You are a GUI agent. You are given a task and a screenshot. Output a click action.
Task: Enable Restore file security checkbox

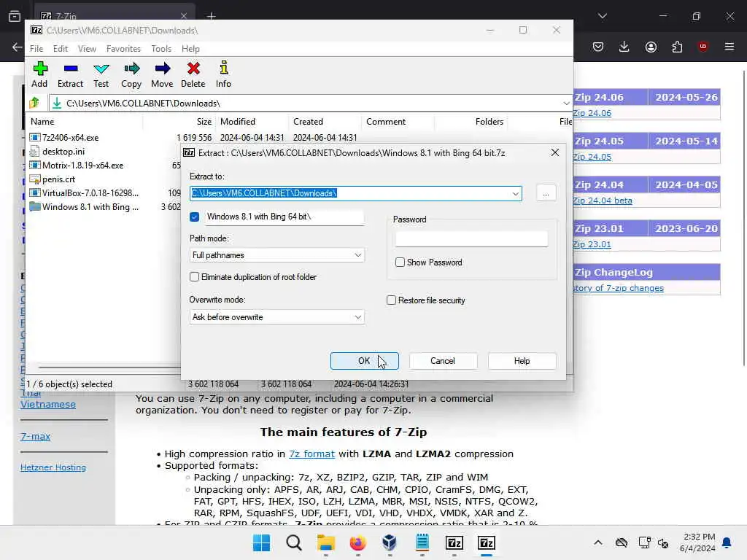pos(391,300)
